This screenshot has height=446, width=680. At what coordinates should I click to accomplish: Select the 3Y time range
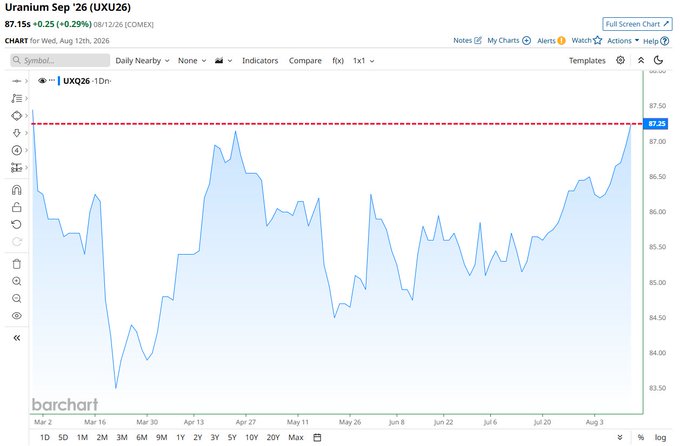(215, 437)
